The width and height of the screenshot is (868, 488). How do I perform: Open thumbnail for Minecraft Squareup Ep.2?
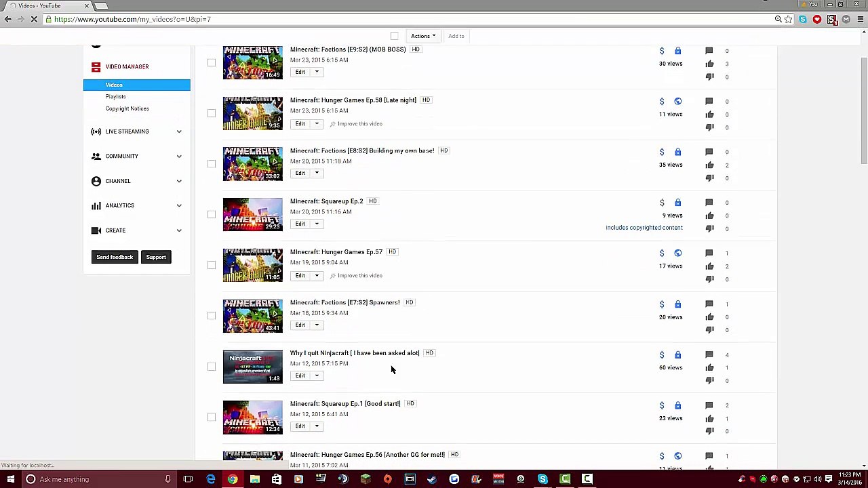[x=253, y=214]
